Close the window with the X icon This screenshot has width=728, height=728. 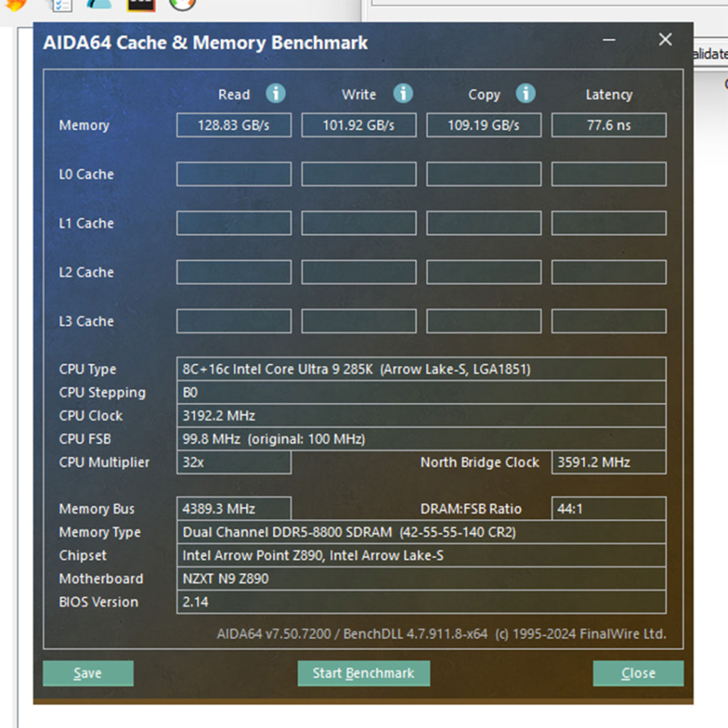pos(665,40)
